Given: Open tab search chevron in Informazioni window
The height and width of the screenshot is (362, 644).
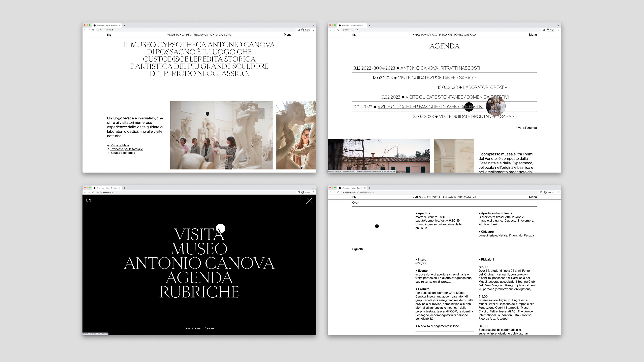Looking at the screenshot, I should click(558, 188).
